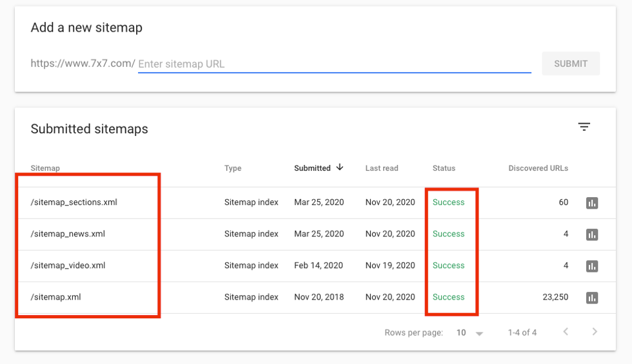Expand the Rows per page dropdown
The width and height of the screenshot is (632, 364).
click(479, 333)
